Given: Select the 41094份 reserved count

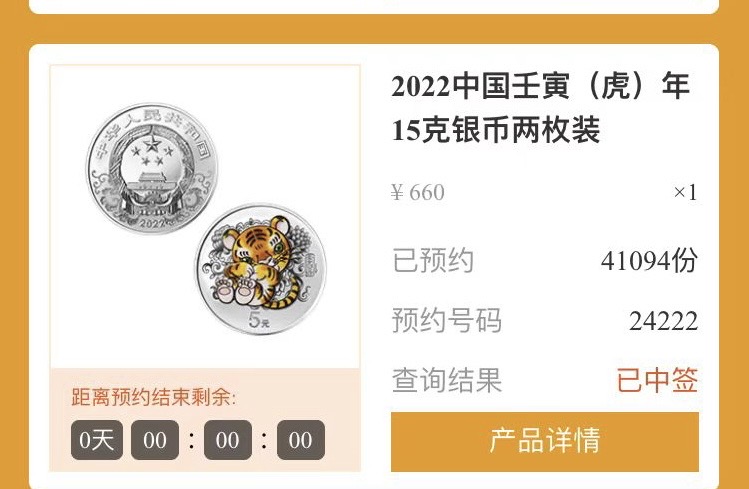Looking at the screenshot, I should pos(649,261).
